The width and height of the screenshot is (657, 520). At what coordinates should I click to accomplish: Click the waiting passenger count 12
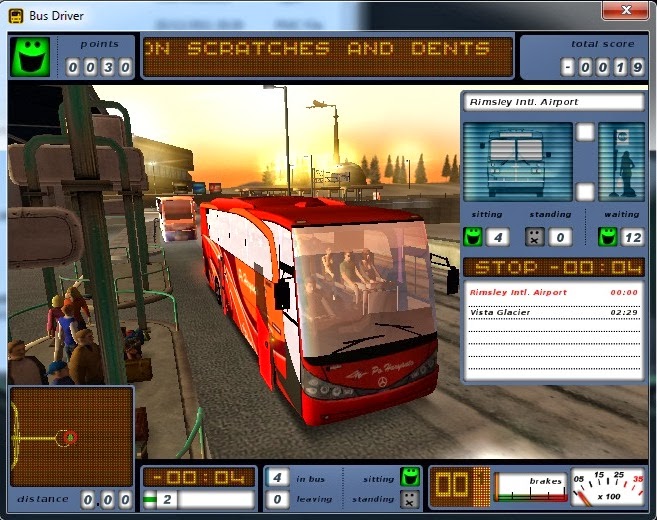click(x=633, y=238)
